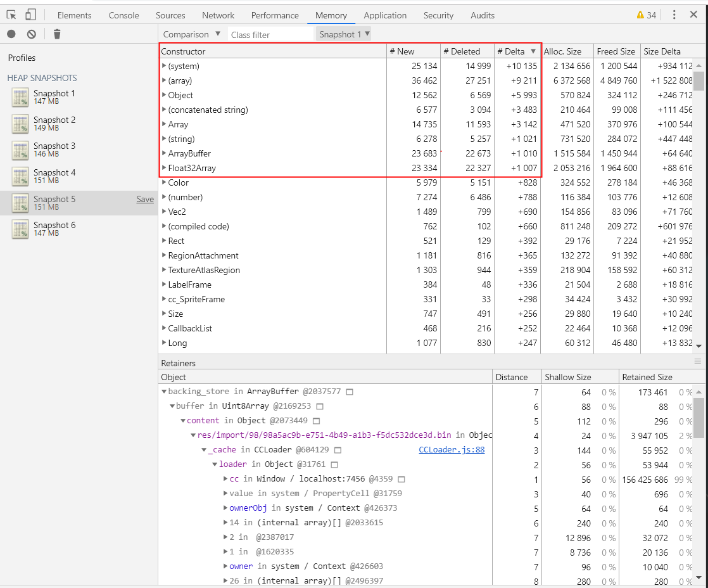Expand the (concatenated string) row
708x588 pixels.
165,110
